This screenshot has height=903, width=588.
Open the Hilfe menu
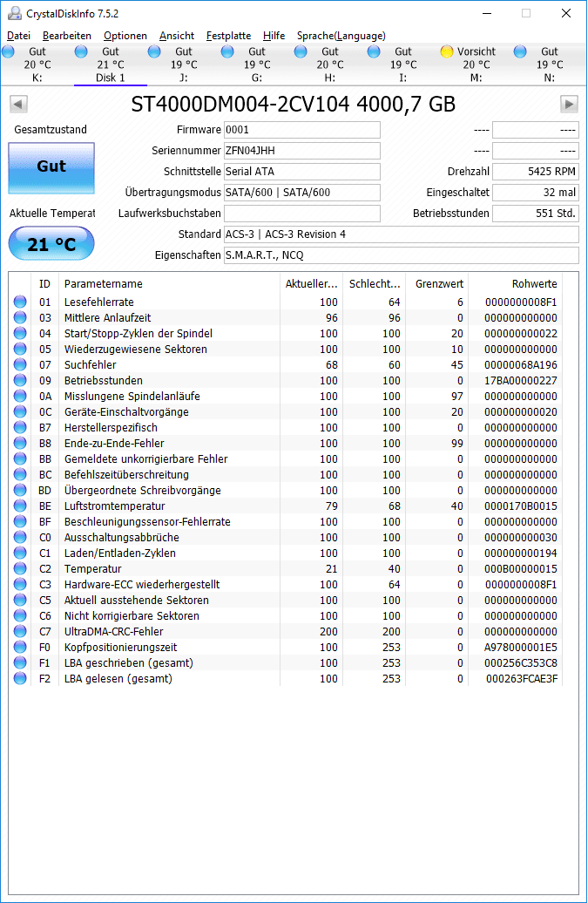coord(274,36)
